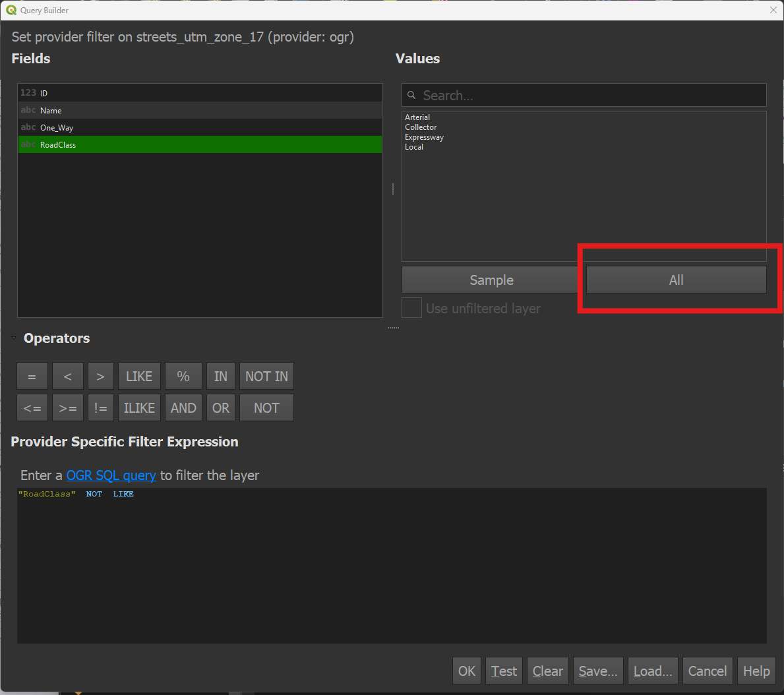
Task: Load a saved query file
Action: (653, 671)
